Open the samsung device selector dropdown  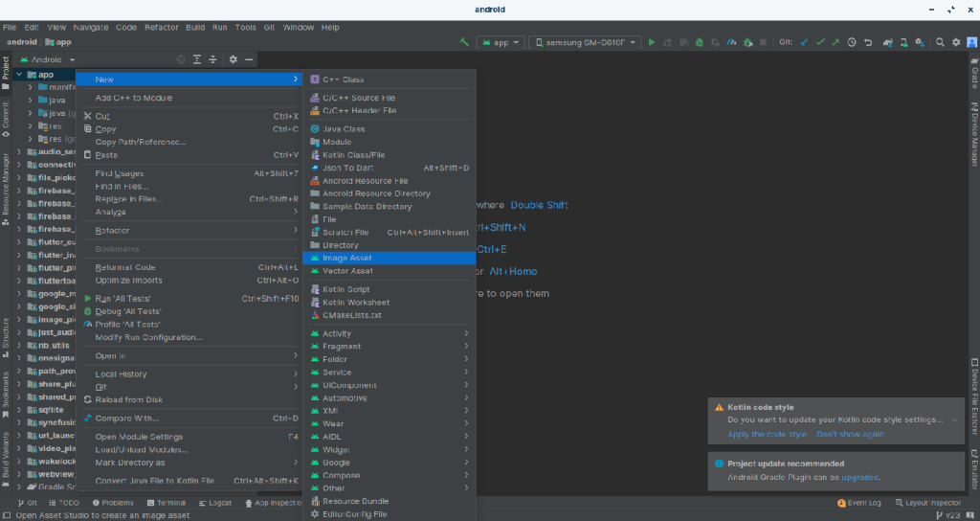pyautogui.click(x=583, y=42)
